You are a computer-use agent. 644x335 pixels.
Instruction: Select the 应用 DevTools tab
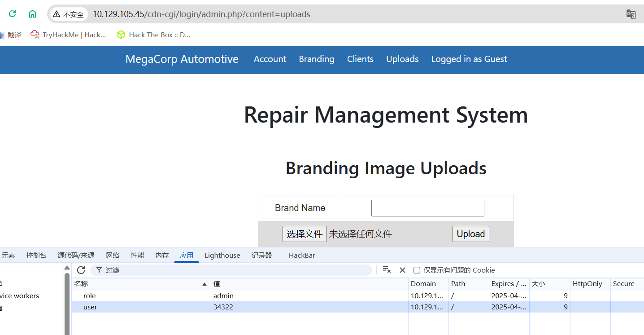click(187, 256)
